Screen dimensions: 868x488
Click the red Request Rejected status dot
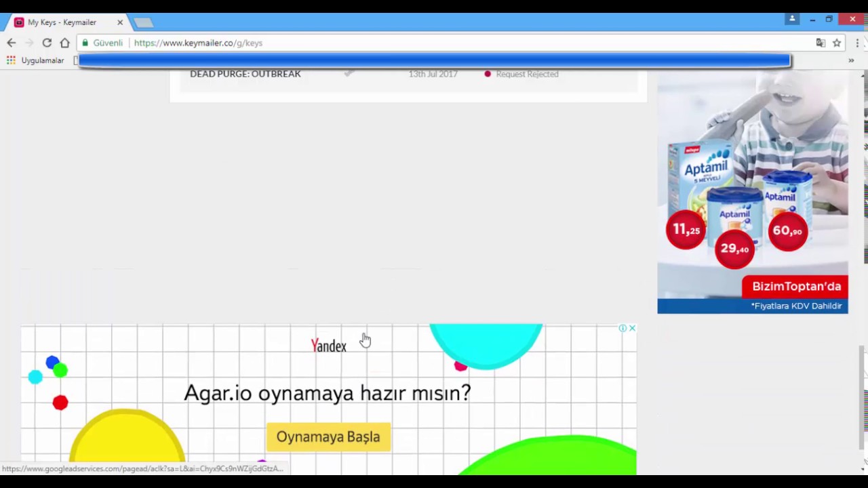pos(488,74)
